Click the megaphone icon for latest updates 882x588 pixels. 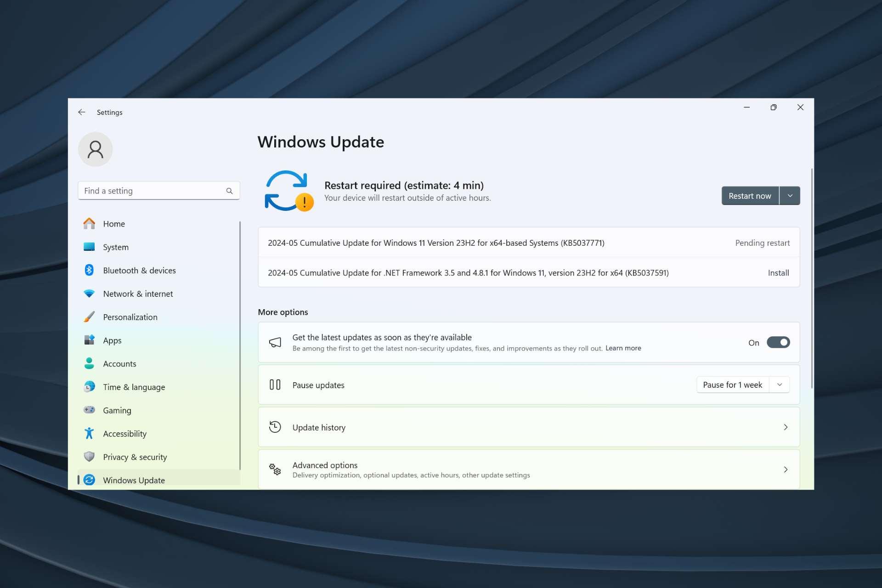pyautogui.click(x=275, y=342)
